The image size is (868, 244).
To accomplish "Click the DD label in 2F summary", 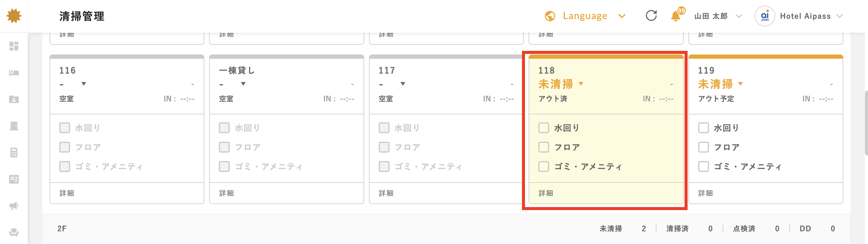I will tap(805, 229).
